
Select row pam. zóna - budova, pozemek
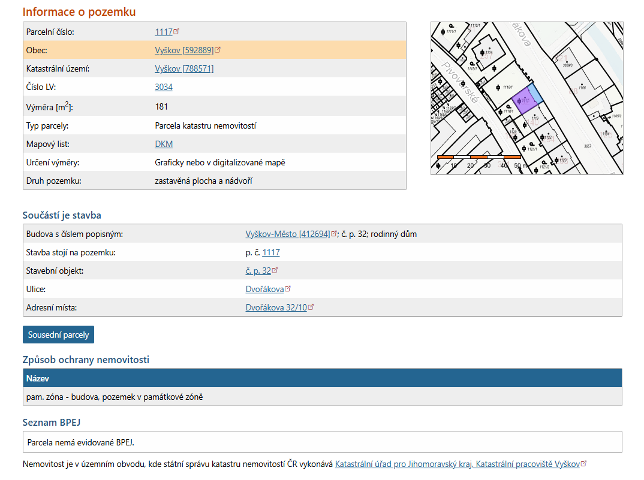coord(322,397)
